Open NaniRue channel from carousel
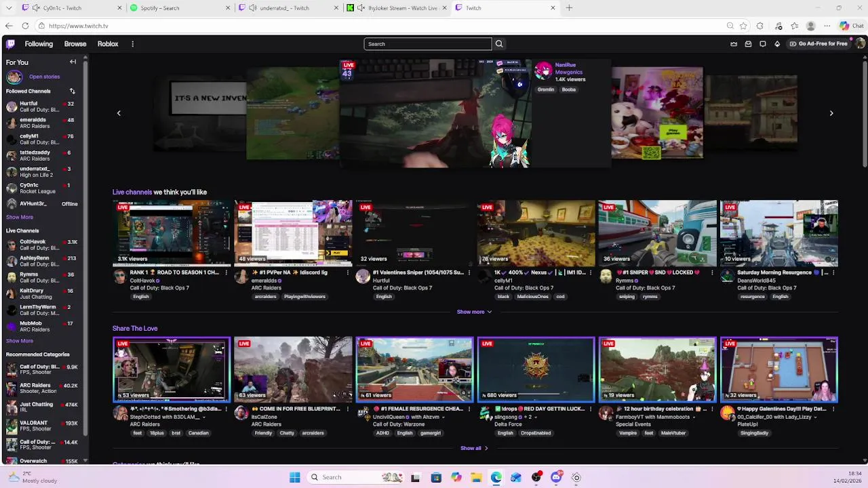 tap(565, 65)
